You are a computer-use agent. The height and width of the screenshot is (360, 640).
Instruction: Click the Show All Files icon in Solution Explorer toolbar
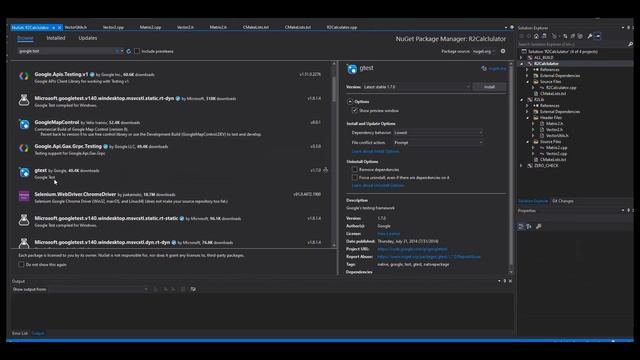(x=580, y=36)
